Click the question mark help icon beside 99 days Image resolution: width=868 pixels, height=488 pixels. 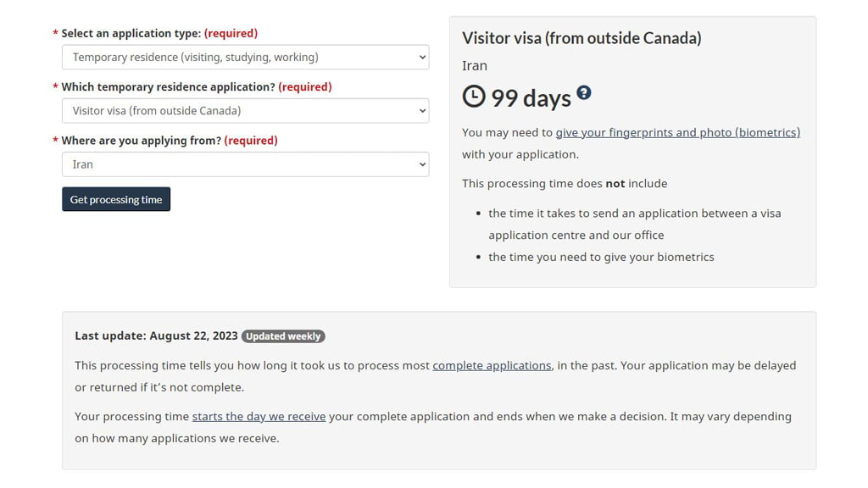click(584, 92)
